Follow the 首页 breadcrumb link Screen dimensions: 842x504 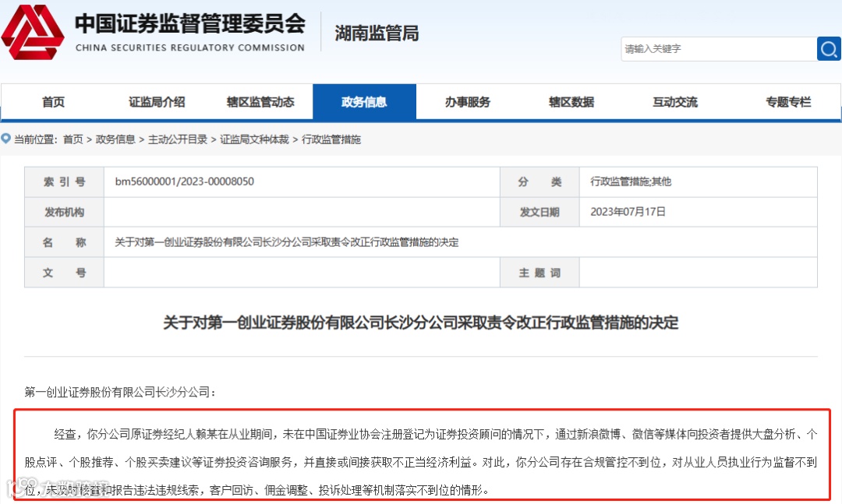(73, 139)
